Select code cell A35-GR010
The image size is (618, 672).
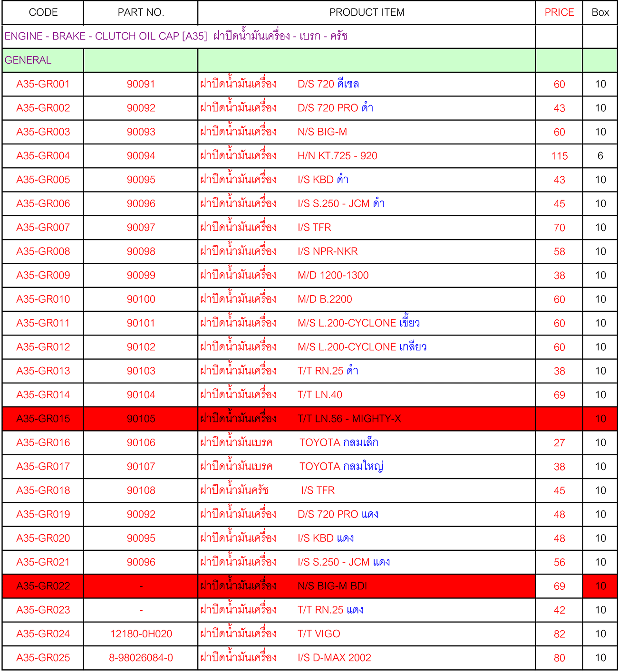(x=43, y=299)
